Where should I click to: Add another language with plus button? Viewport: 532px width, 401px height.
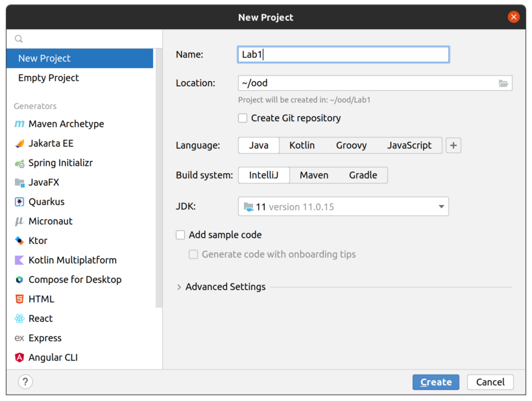[454, 145]
